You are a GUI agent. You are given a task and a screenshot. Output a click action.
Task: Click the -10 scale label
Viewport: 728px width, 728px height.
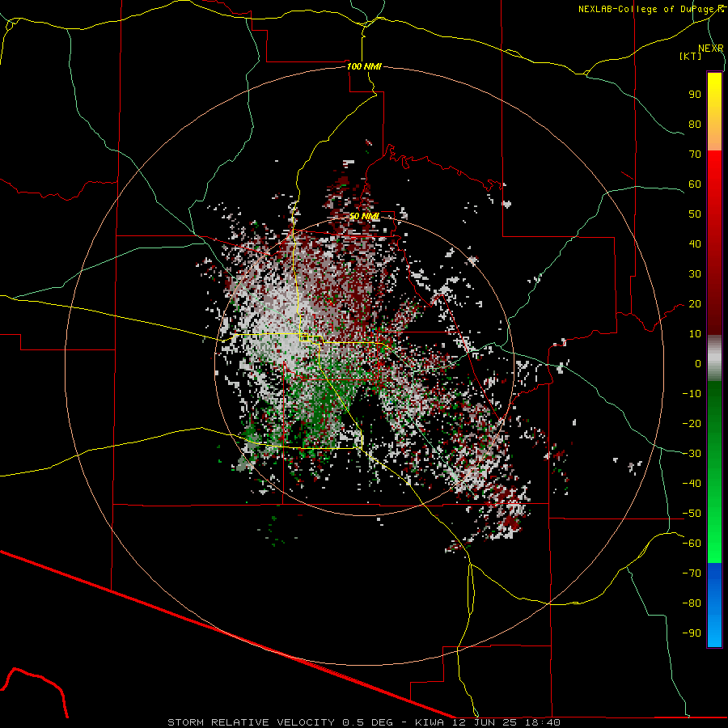tap(692, 394)
